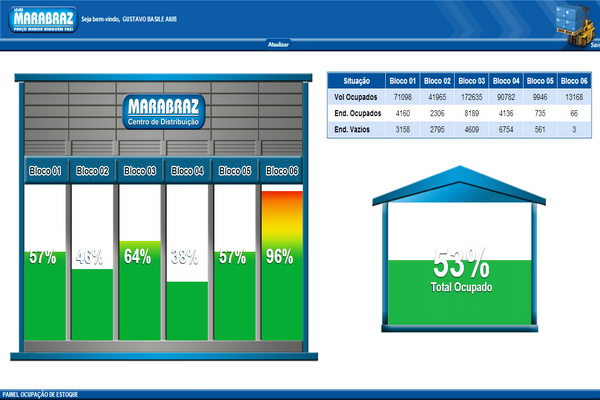The width and height of the screenshot is (600, 400).
Task: Click the user name GUSTAVO BASILE AIUB
Action: (150, 19)
